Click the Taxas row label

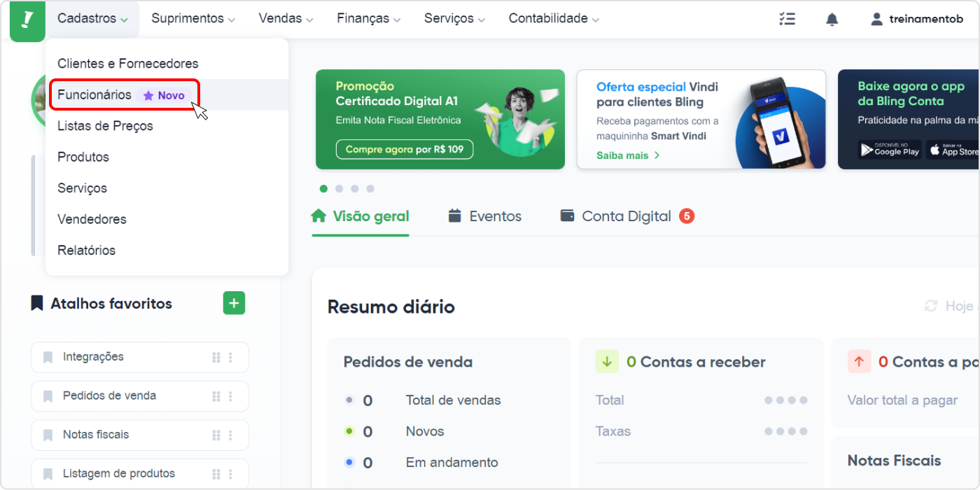(x=613, y=431)
